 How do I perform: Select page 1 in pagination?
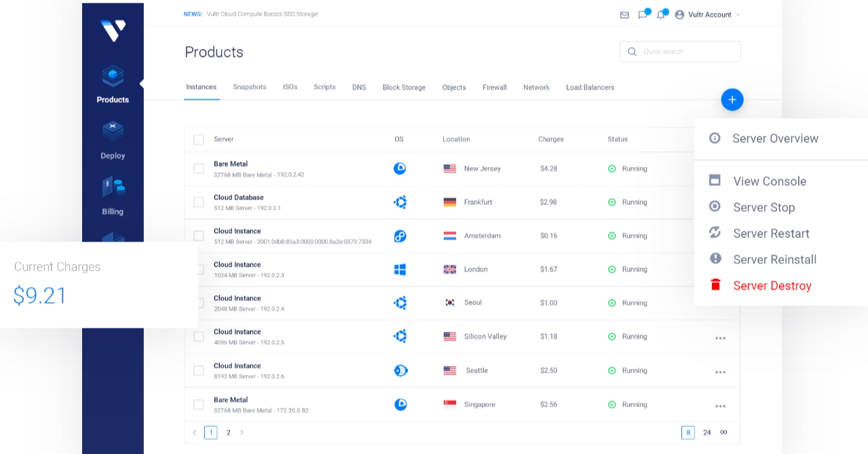click(211, 432)
